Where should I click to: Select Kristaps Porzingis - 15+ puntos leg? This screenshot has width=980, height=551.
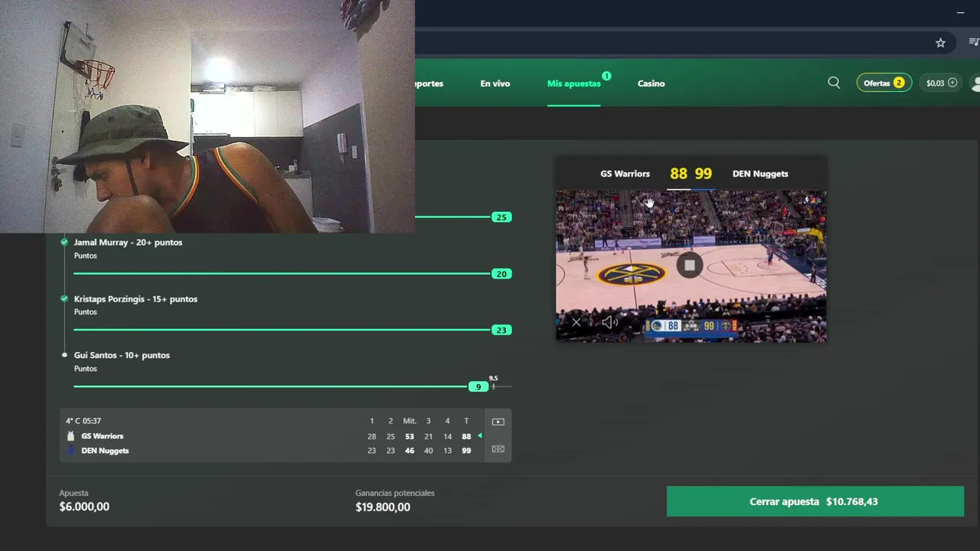(x=136, y=298)
